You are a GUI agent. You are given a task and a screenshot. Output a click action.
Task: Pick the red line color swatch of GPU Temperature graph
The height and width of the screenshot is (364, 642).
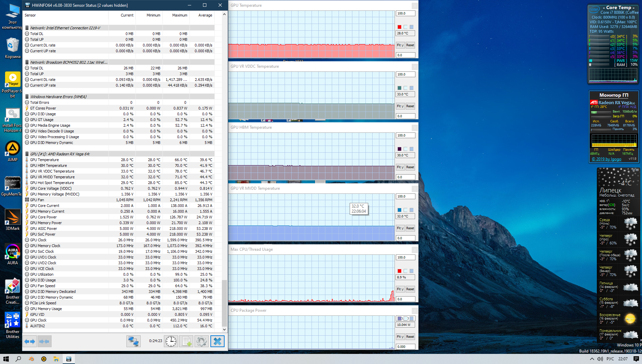(400, 27)
